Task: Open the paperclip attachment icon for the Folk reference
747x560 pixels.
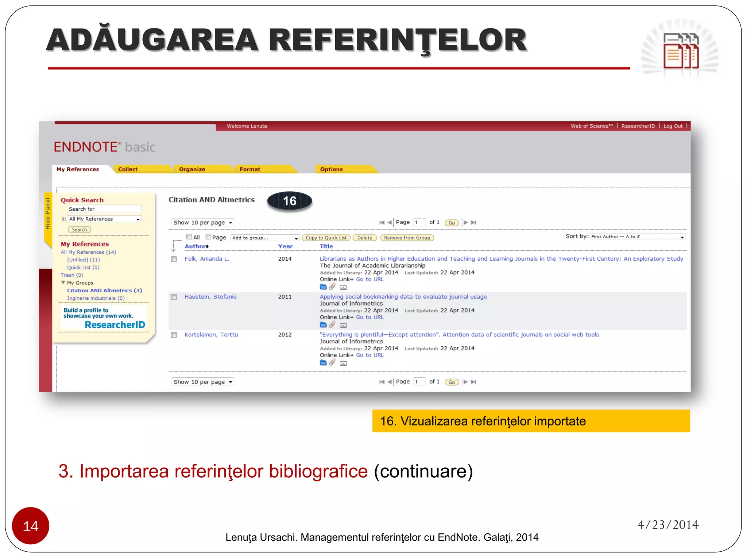Action: coord(332,287)
